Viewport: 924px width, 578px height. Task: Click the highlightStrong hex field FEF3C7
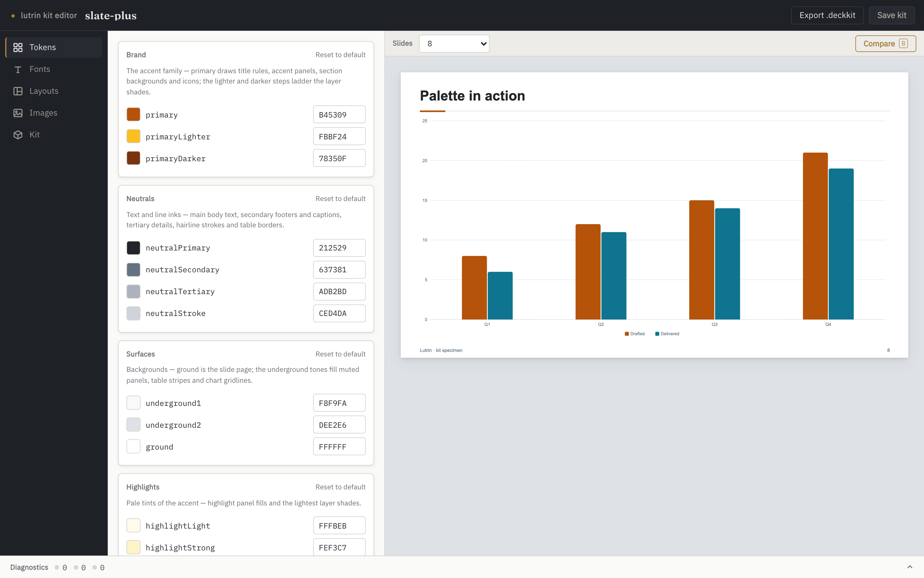pos(339,547)
